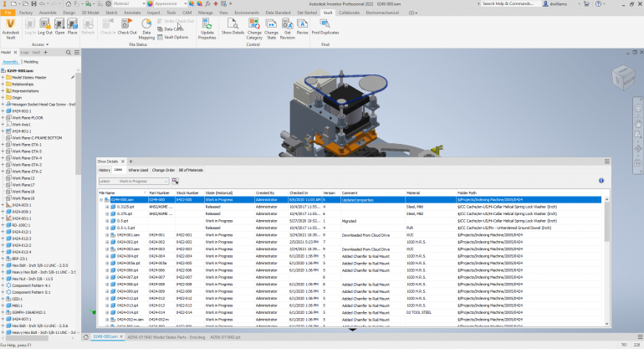Screen dimensions: 644x349
Task: Open the Autodesk Vault ribbon button
Action: pyautogui.click(x=10, y=28)
